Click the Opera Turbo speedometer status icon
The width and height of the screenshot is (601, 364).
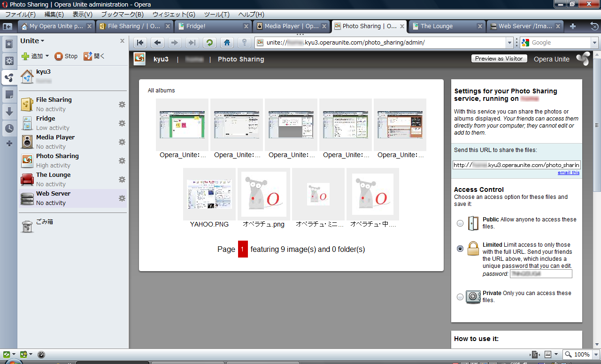coord(41,355)
